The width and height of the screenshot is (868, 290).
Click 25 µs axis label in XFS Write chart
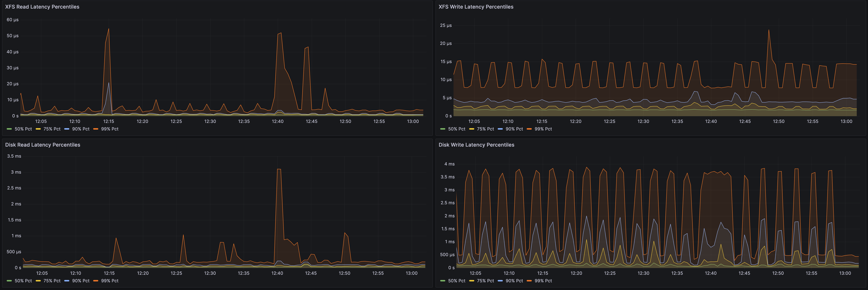click(446, 26)
